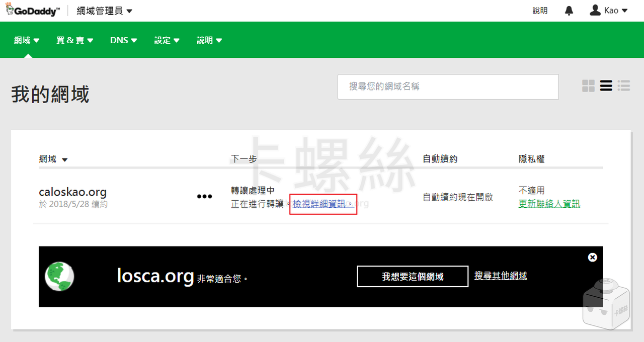
Task: Open three-dot menu for caloskao.org
Action: tap(204, 197)
